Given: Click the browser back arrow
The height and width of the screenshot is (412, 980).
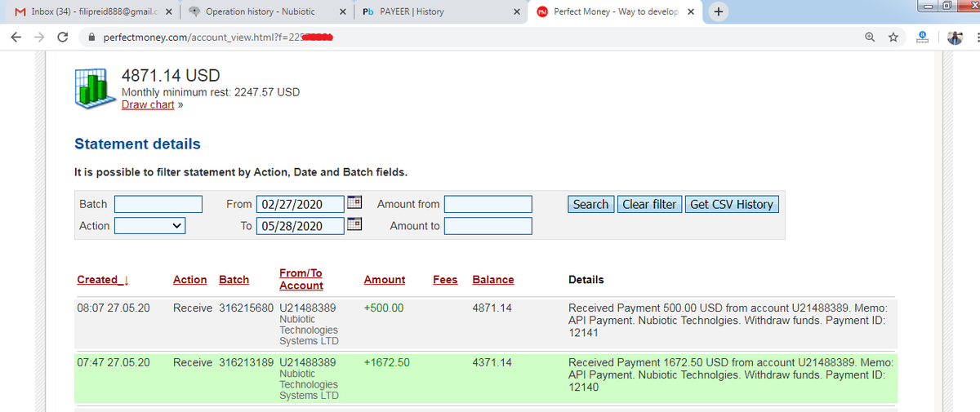Looking at the screenshot, I should 16,38.
